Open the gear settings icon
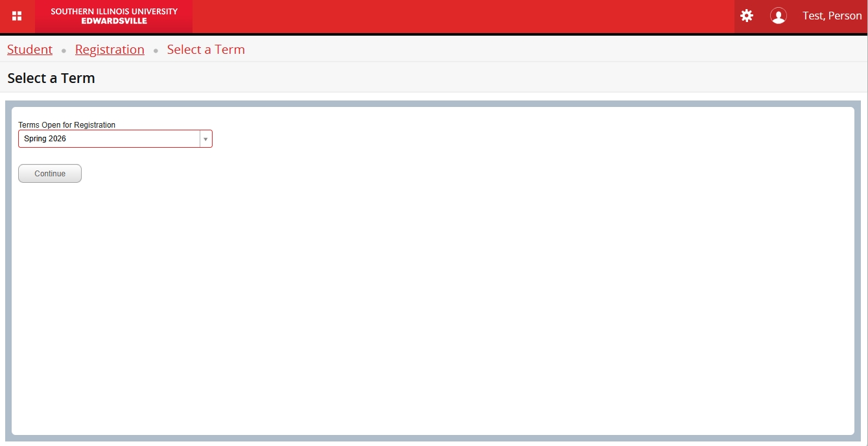 747,16
